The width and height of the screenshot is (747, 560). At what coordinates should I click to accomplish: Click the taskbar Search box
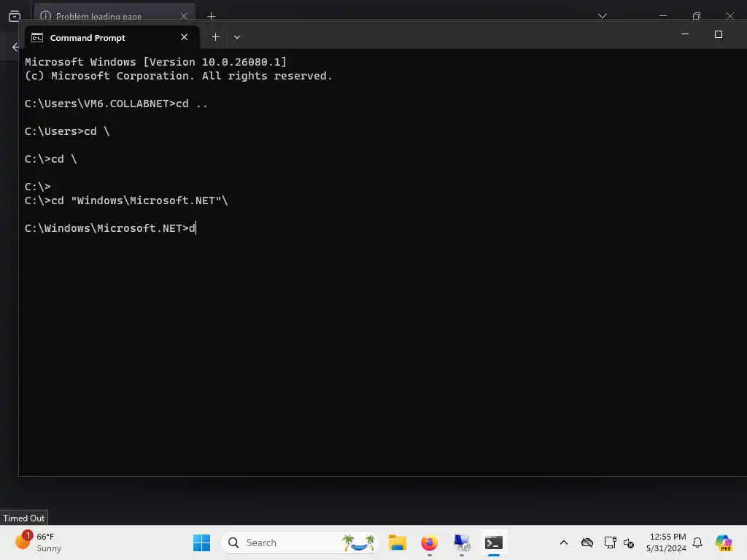tap(300, 542)
